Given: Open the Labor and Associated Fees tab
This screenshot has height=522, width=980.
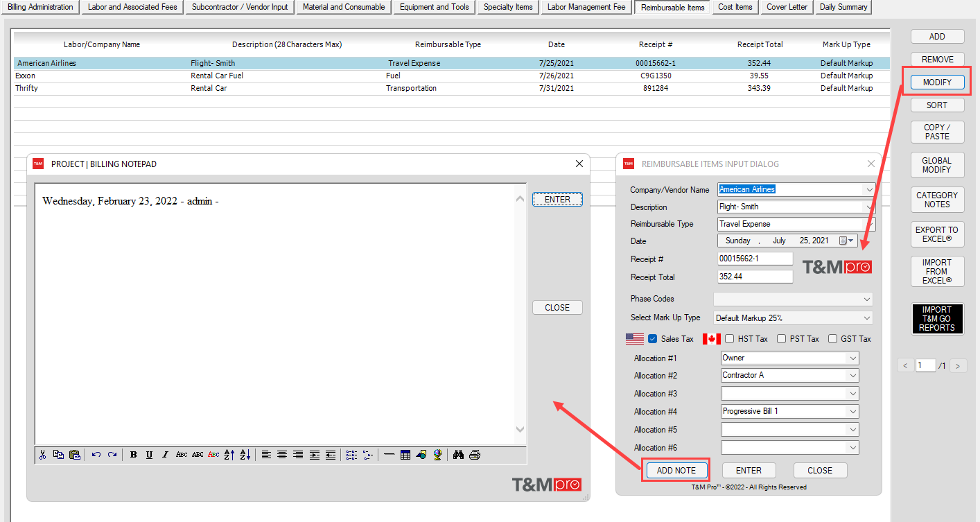Looking at the screenshot, I should pos(132,7).
